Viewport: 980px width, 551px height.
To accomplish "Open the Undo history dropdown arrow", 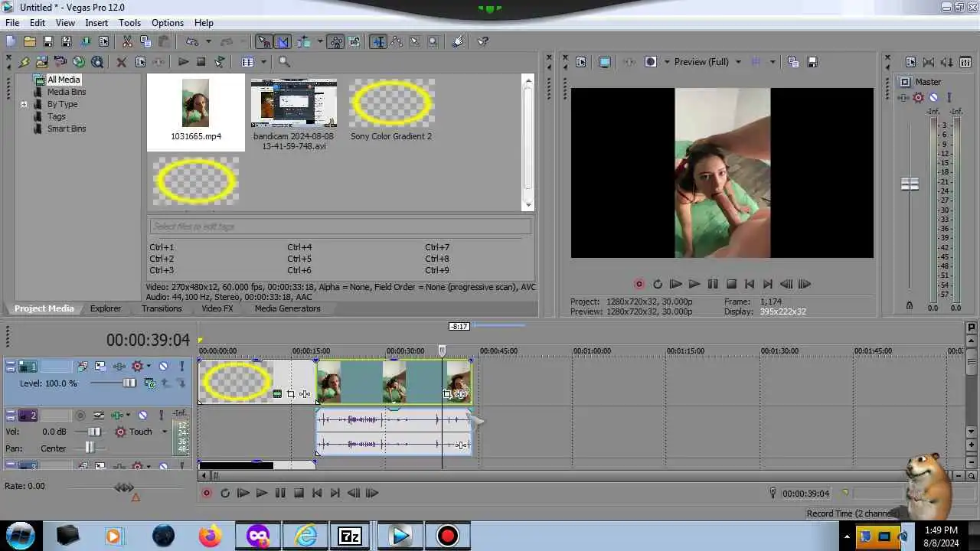I will pos(207,41).
